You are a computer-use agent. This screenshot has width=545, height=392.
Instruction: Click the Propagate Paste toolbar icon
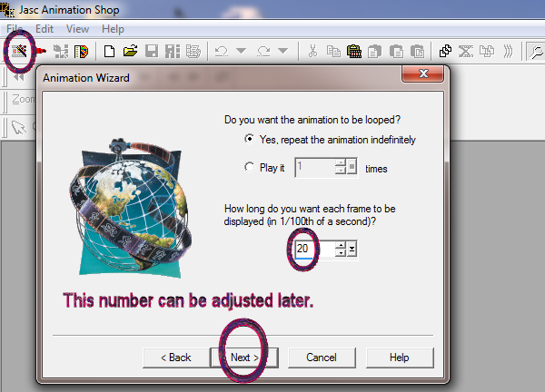445,52
